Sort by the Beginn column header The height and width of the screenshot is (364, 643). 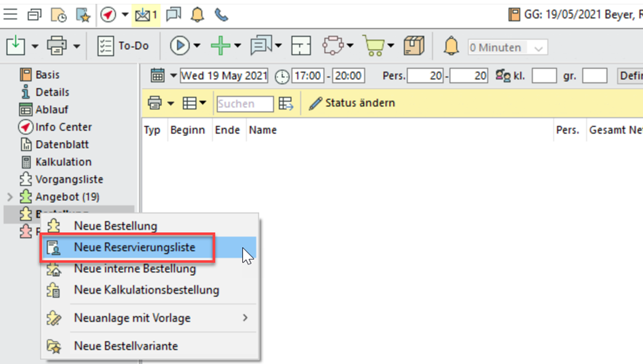pyautogui.click(x=187, y=130)
